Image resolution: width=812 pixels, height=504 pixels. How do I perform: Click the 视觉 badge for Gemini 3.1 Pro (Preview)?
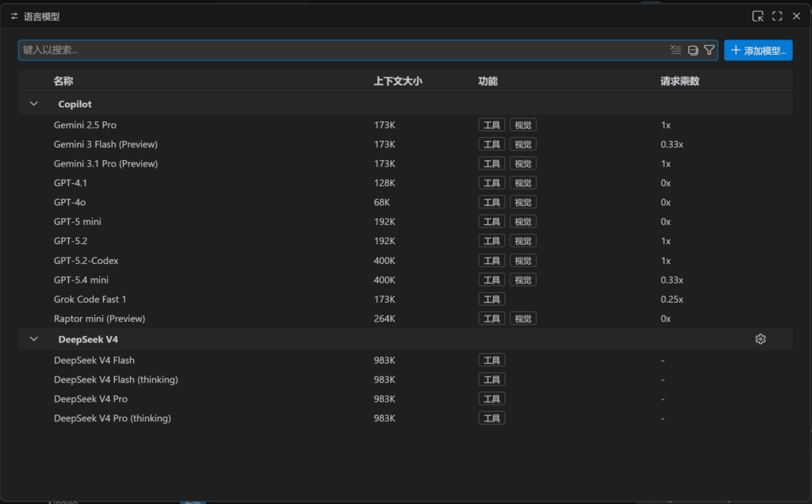click(523, 163)
